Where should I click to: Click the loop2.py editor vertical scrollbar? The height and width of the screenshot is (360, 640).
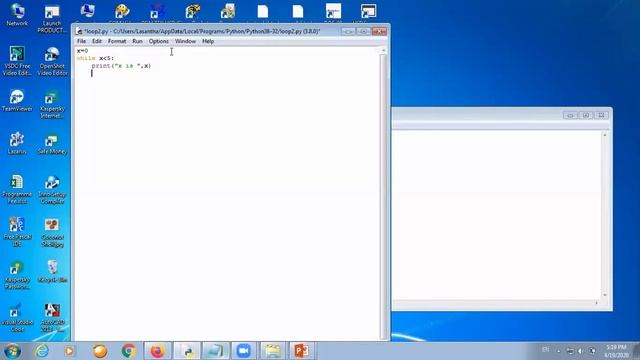[383, 193]
